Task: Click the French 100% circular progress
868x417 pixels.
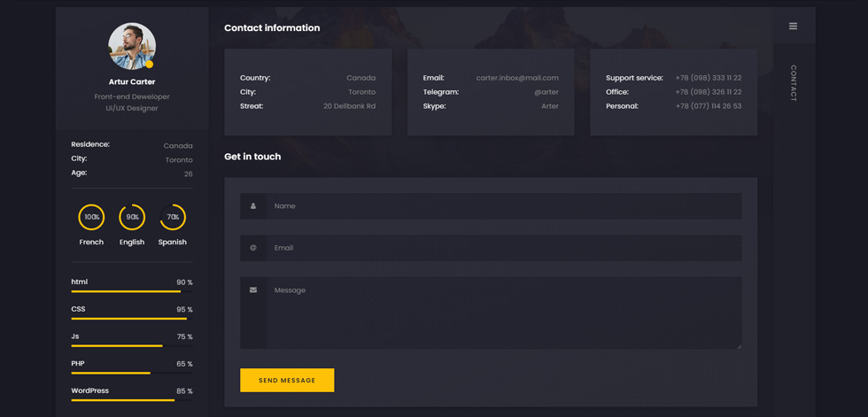Action: click(91, 217)
